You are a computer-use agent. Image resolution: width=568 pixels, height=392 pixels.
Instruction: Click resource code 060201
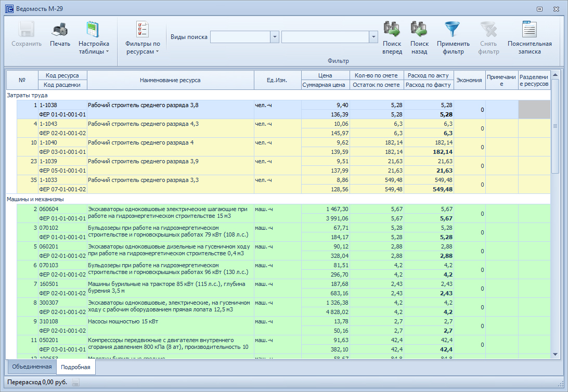[x=49, y=246]
